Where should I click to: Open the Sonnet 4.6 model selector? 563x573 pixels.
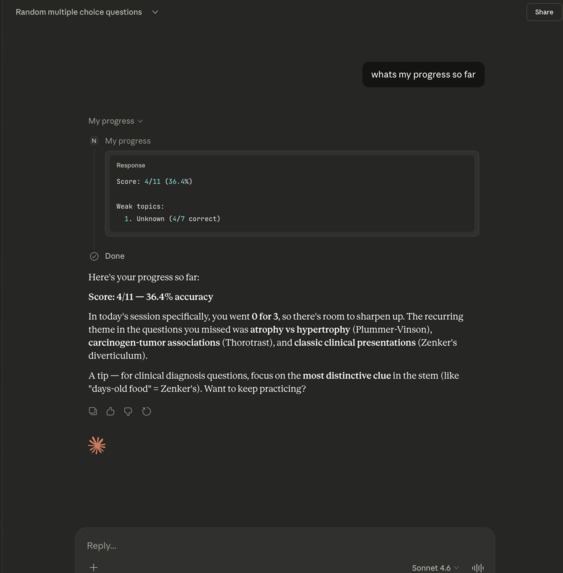[435, 568]
